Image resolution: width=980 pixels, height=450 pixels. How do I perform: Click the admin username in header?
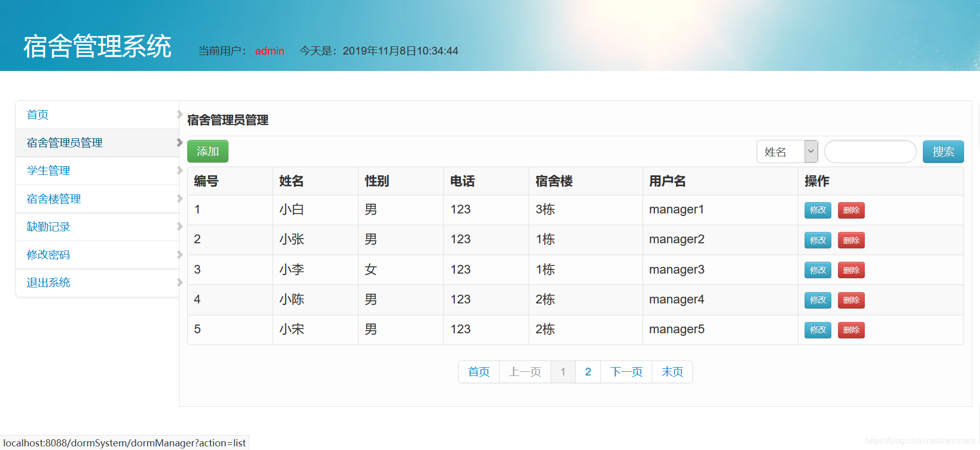(270, 51)
